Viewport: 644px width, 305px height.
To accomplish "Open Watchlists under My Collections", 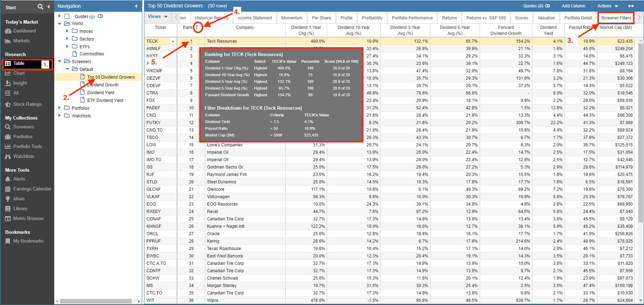I will [x=24, y=157].
